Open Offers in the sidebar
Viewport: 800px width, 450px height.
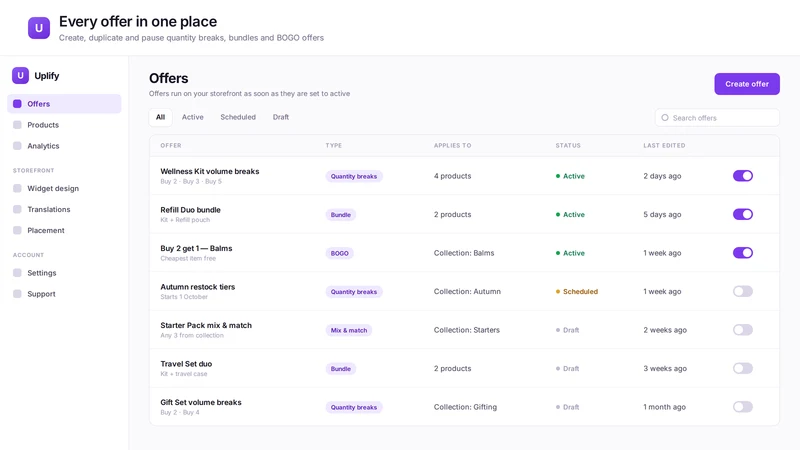64,104
